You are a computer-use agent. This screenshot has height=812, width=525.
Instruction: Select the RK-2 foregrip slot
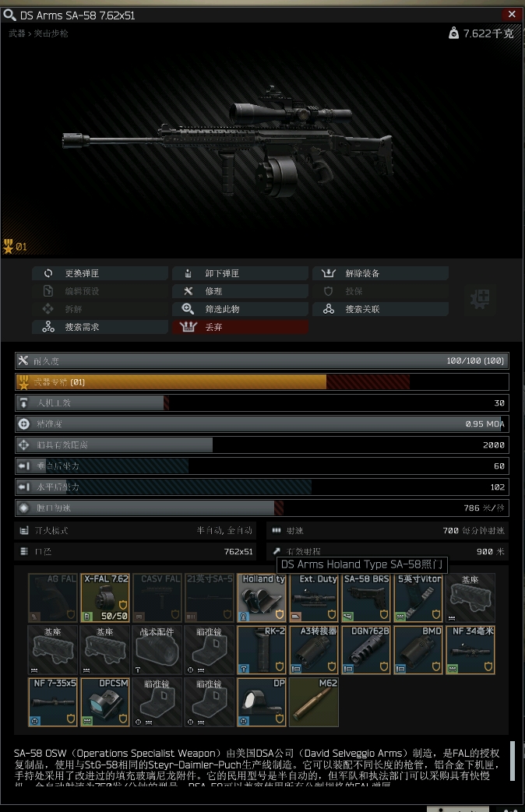[262, 650]
